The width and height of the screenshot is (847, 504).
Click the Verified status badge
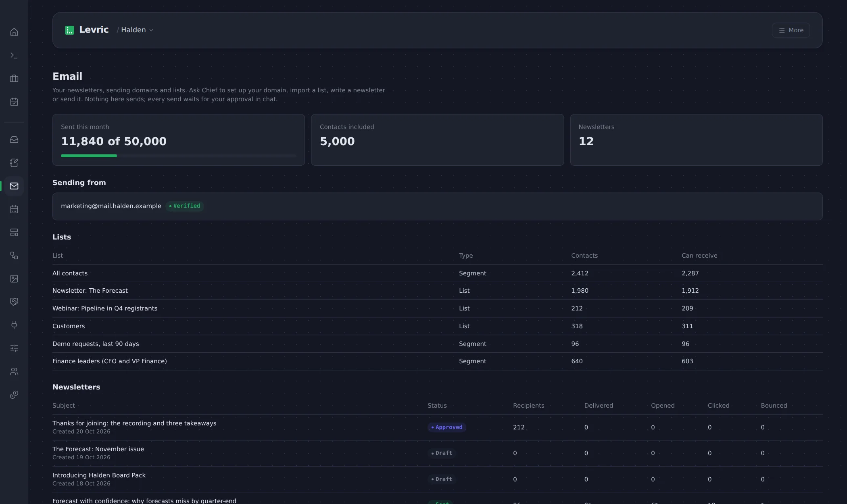[x=185, y=206]
